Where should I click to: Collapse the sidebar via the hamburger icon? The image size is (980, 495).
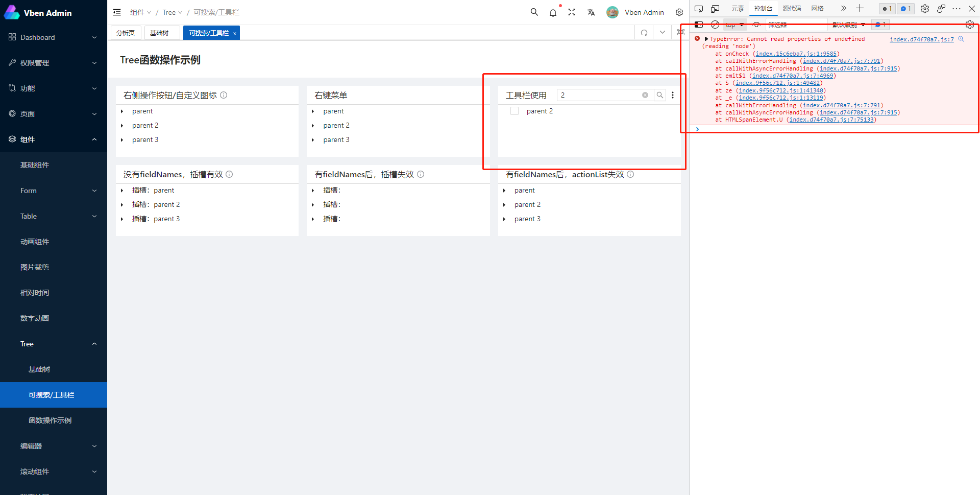[x=117, y=12]
